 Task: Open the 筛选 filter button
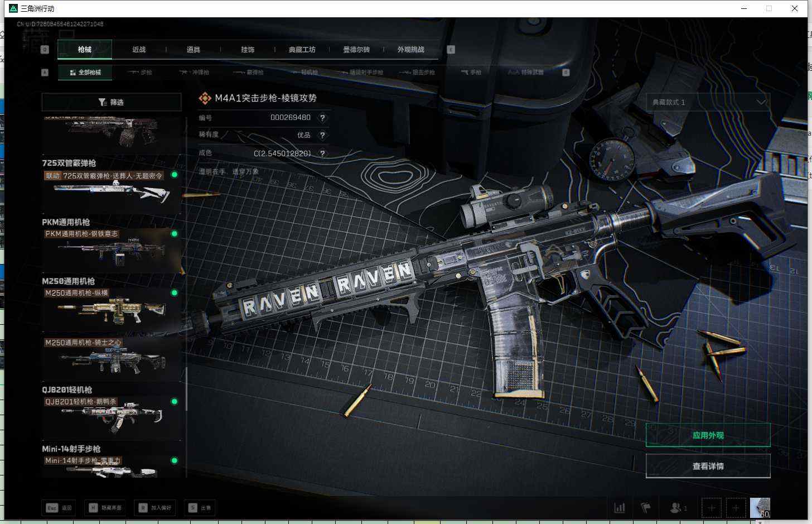pyautogui.click(x=112, y=102)
